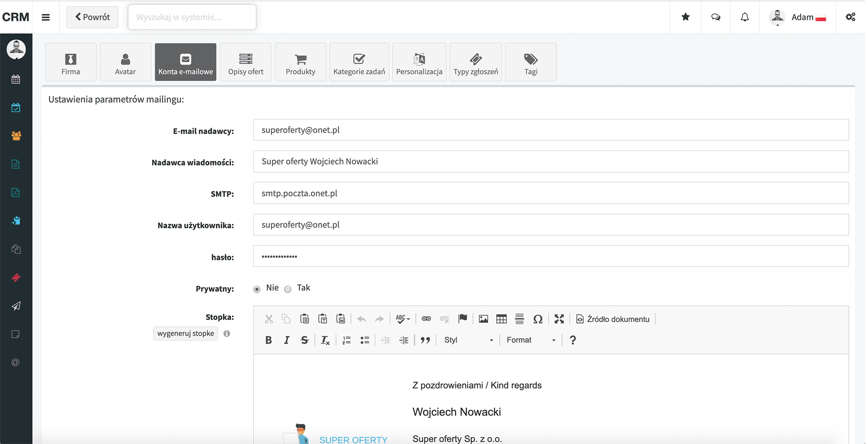Click the wygeneruj stopke button
This screenshot has height=444, width=868.
tap(186, 333)
